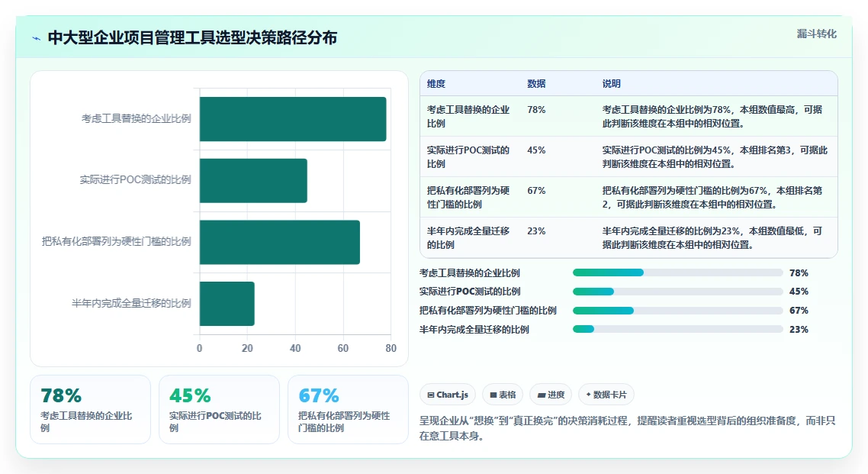This screenshot has width=868, height=474.
Task: Click the 23% value in table
Action: (536, 231)
